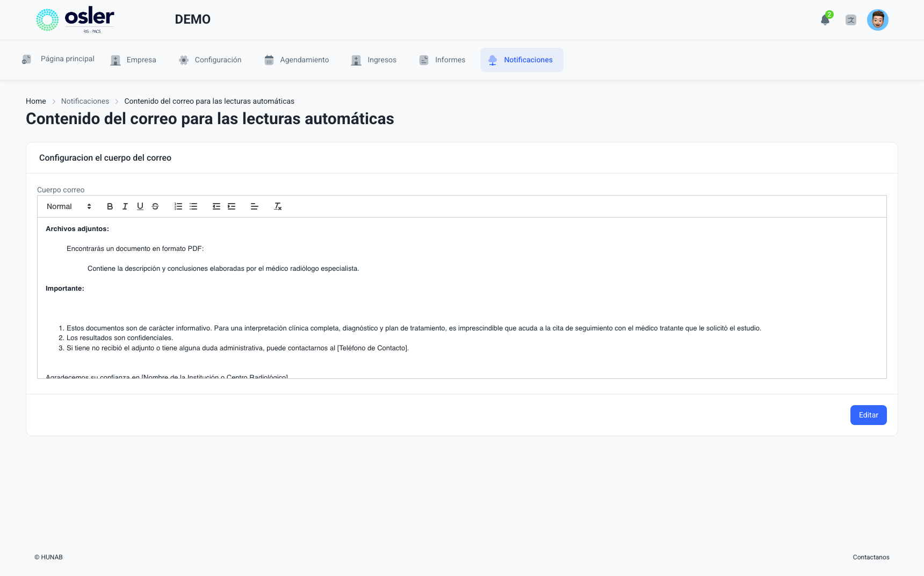Image resolution: width=924 pixels, height=576 pixels.
Task: Open the Normal heading style dropdown
Action: 69,206
